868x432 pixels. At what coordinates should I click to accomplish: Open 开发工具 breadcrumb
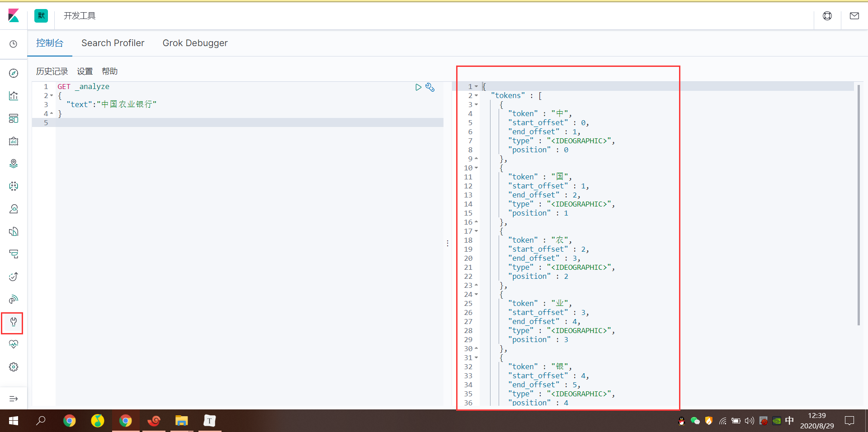point(80,16)
